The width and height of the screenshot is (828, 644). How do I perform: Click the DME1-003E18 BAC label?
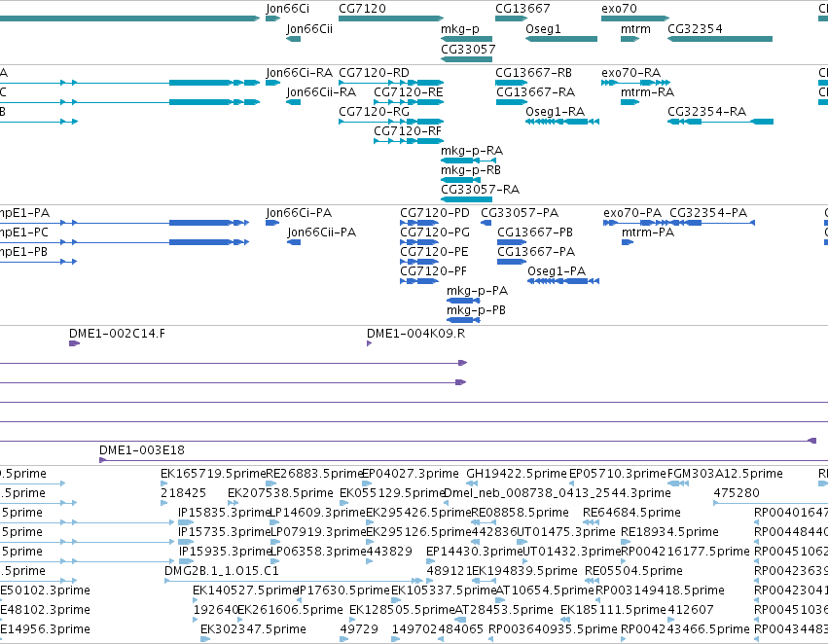coord(141,450)
